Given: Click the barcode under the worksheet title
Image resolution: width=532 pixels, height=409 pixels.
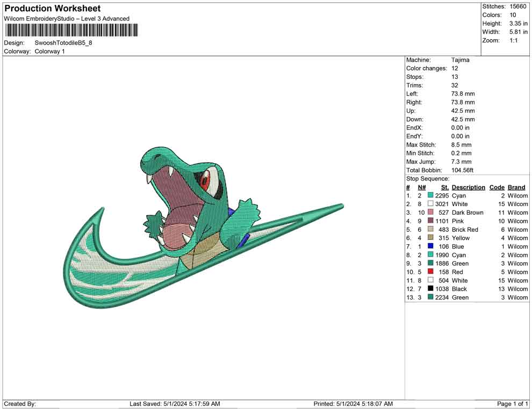Looking at the screenshot, I should (70, 30).
